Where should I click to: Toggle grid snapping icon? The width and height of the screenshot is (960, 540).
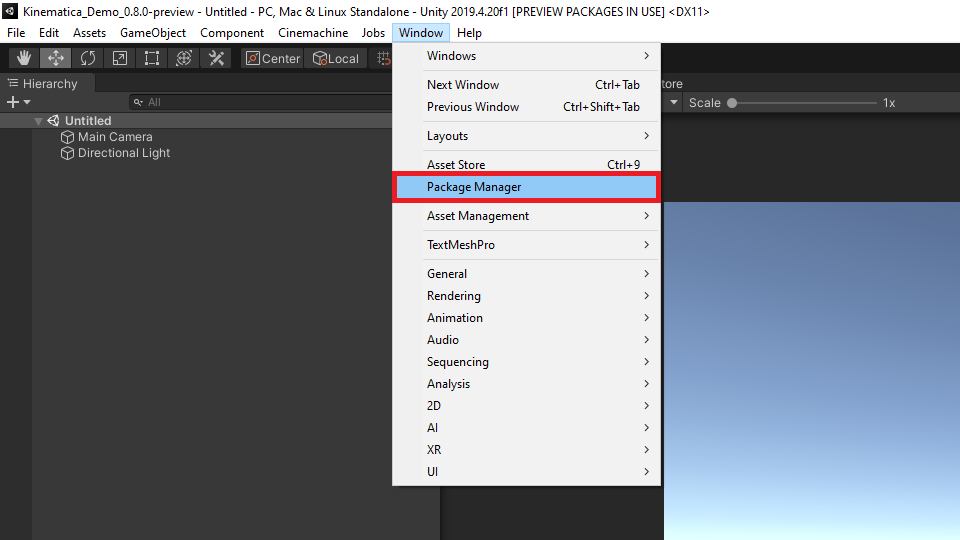coord(383,58)
